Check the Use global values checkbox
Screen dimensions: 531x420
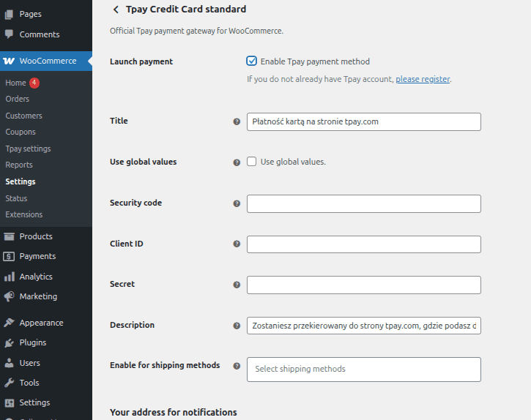252,162
